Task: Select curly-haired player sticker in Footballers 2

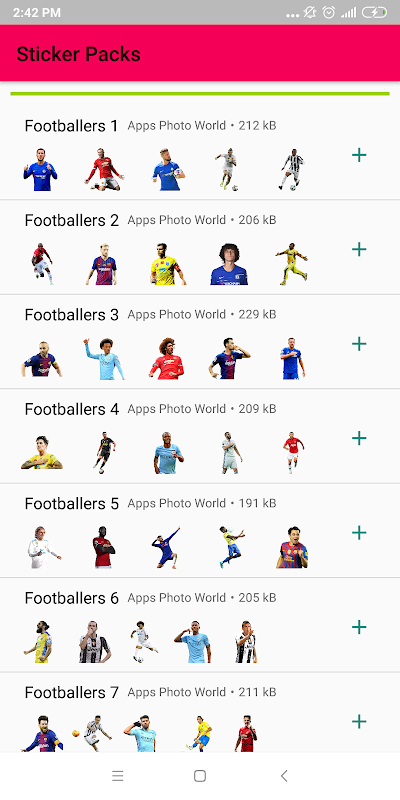Action: pyautogui.click(x=229, y=264)
